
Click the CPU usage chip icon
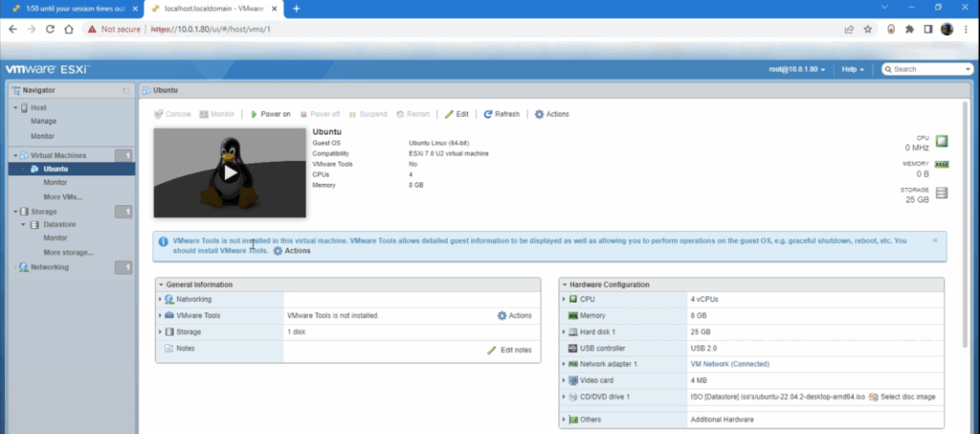click(942, 142)
